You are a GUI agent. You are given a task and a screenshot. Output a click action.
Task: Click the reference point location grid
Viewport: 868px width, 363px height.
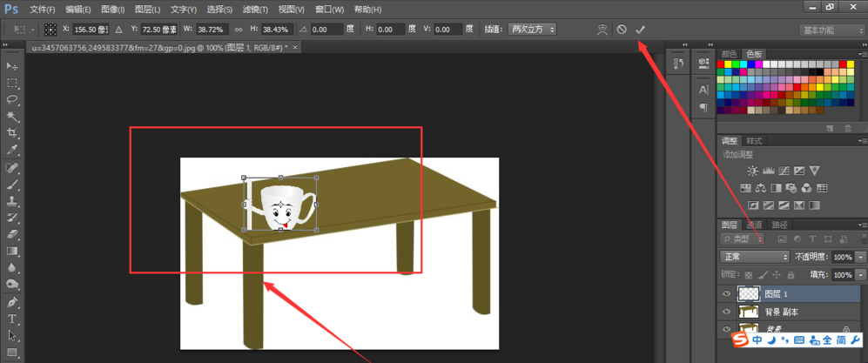(50, 29)
